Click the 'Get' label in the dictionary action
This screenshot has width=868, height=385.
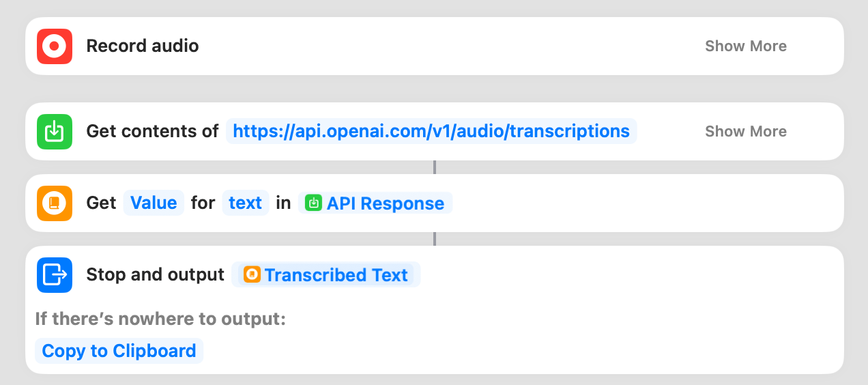pyautogui.click(x=101, y=203)
